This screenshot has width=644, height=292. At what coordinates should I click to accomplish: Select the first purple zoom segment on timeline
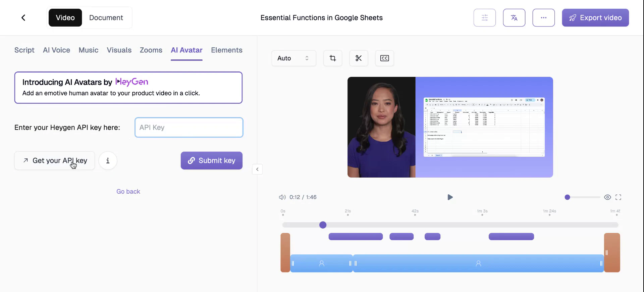[x=356, y=237]
